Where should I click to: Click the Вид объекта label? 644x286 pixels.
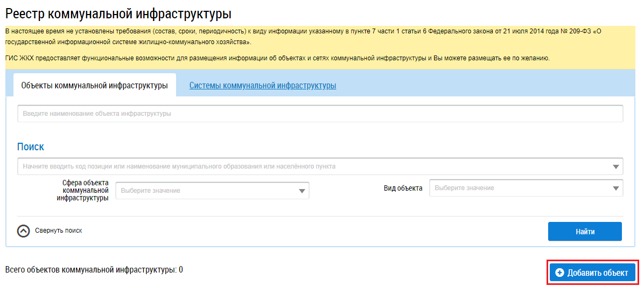click(x=403, y=188)
